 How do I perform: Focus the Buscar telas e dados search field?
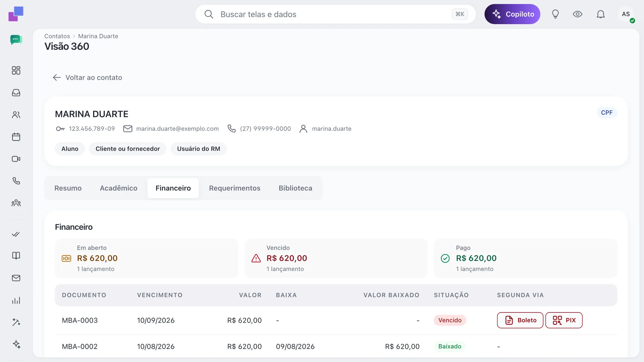pyautogui.click(x=336, y=14)
